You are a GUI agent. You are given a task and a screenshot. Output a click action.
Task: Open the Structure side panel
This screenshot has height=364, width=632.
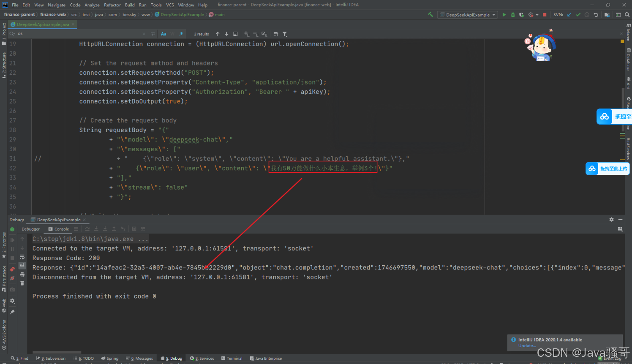[4, 65]
